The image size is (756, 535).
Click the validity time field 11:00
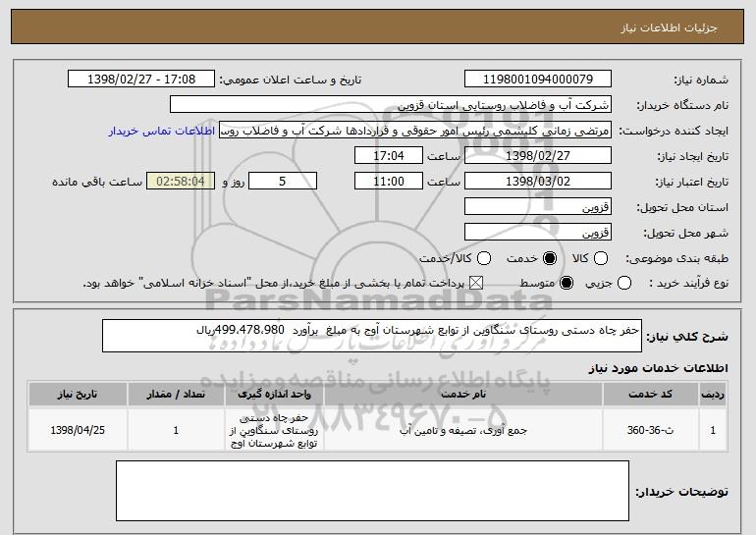tap(389, 182)
